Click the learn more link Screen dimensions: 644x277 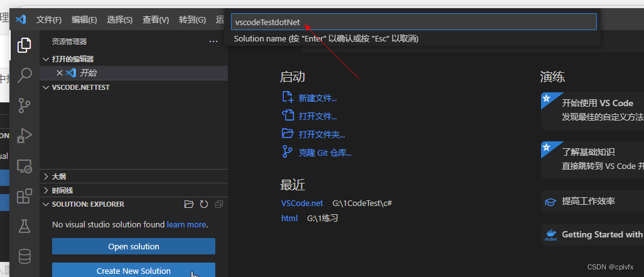(186, 225)
